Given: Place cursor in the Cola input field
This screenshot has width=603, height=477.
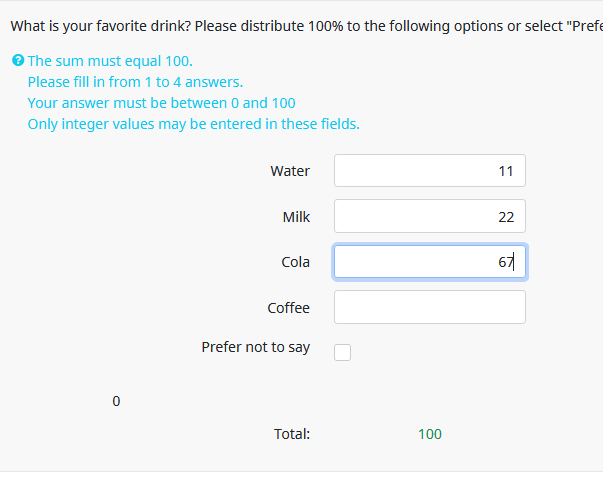Looking at the screenshot, I should tap(429, 262).
